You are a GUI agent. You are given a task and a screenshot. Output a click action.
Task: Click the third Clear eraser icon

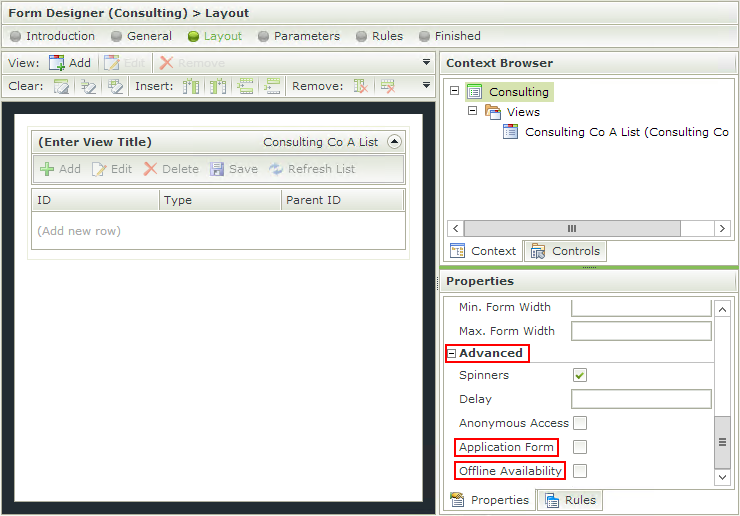[115, 86]
